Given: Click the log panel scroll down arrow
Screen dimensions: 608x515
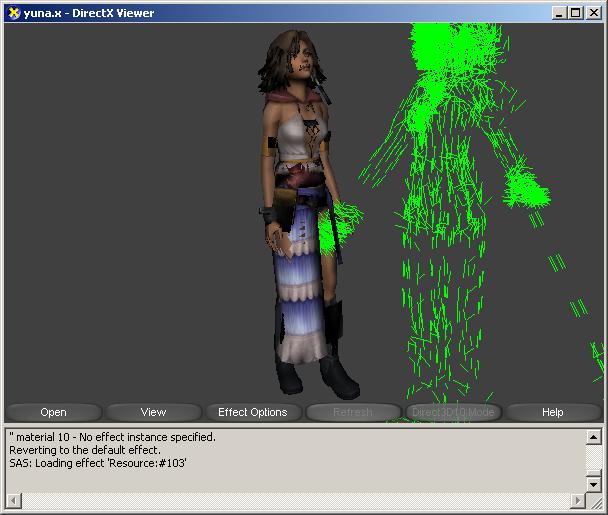Looking at the screenshot, I should click(593, 483).
